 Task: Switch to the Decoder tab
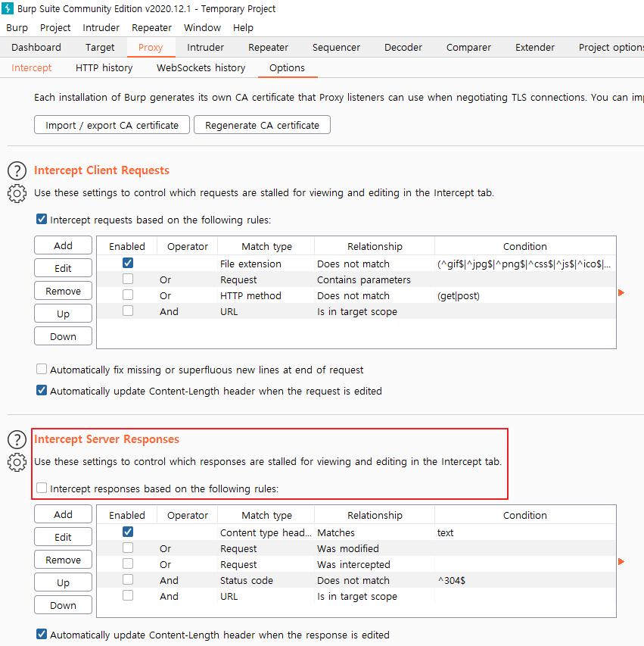point(403,48)
